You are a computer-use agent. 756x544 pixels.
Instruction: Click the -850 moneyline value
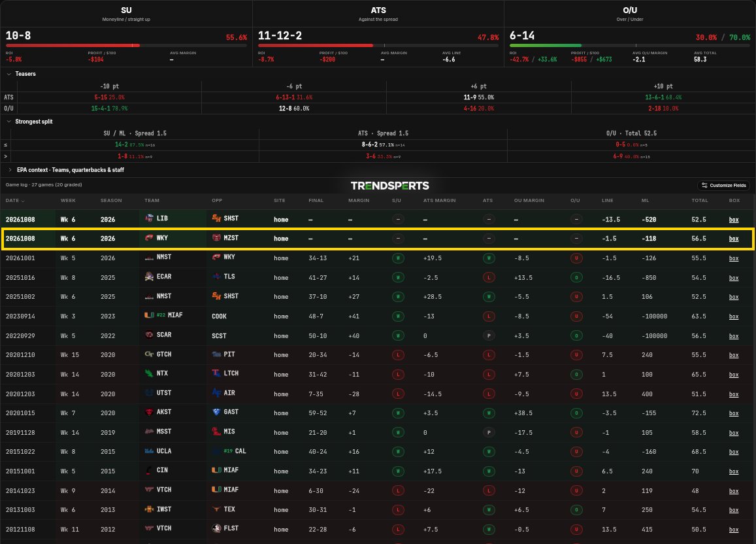(x=649, y=278)
